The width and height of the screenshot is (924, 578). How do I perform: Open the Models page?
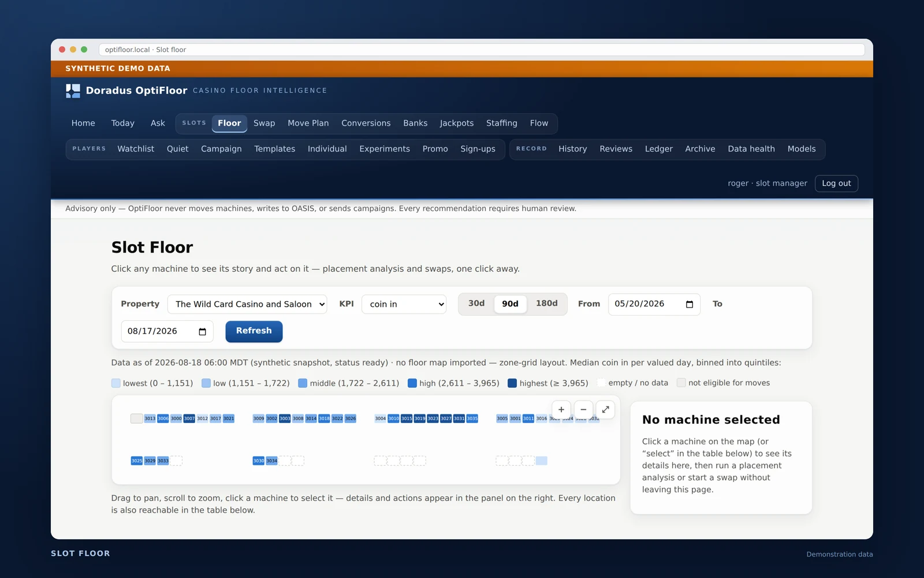(802, 149)
